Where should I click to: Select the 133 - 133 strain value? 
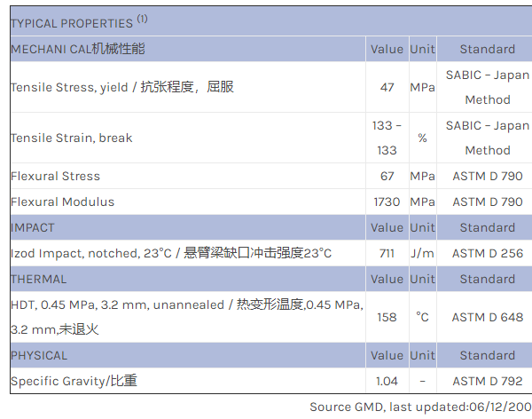click(387, 138)
